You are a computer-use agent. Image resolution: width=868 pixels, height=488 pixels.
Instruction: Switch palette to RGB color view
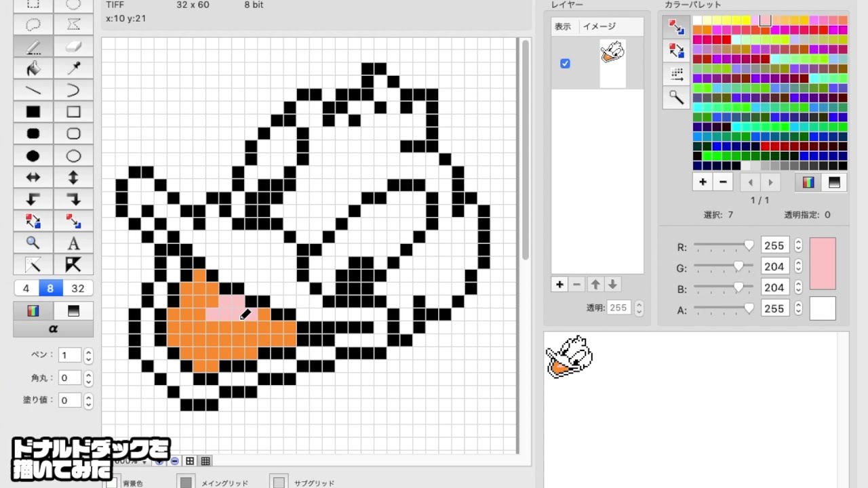pos(808,182)
